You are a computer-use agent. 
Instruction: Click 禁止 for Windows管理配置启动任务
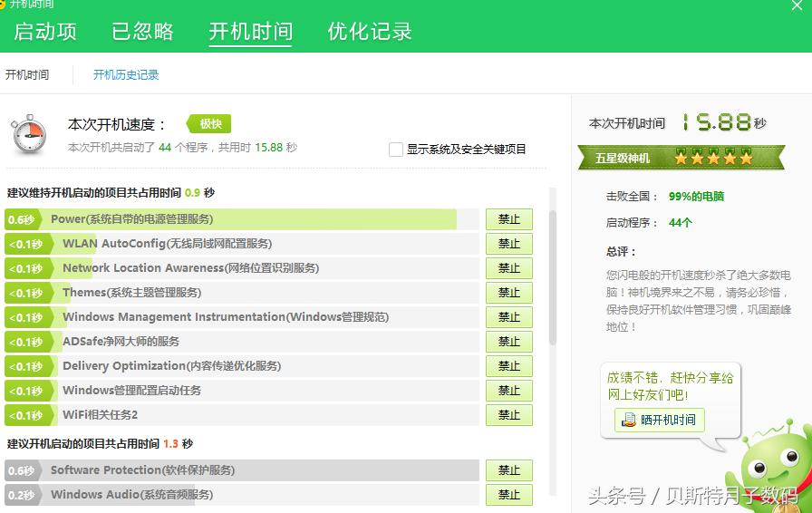509,391
